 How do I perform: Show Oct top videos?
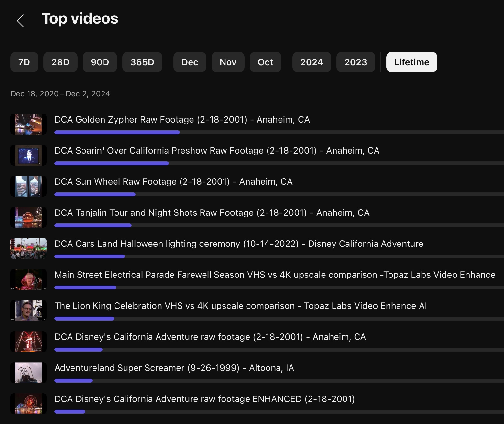(266, 62)
